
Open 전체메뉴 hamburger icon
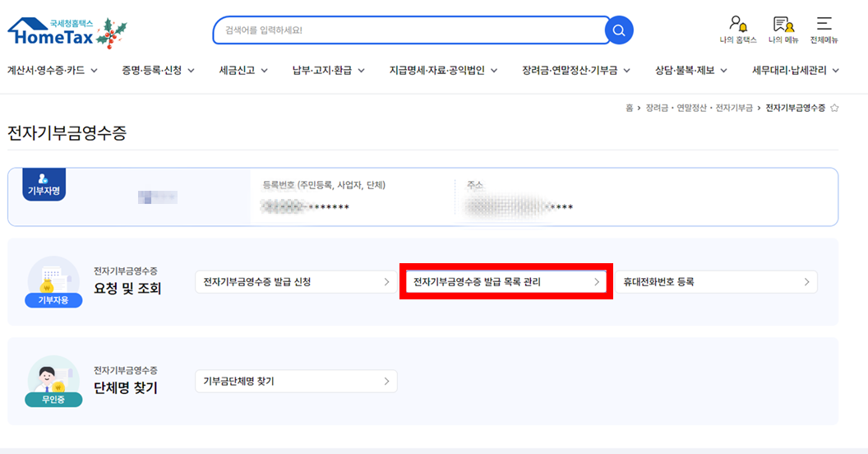pos(824,29)
